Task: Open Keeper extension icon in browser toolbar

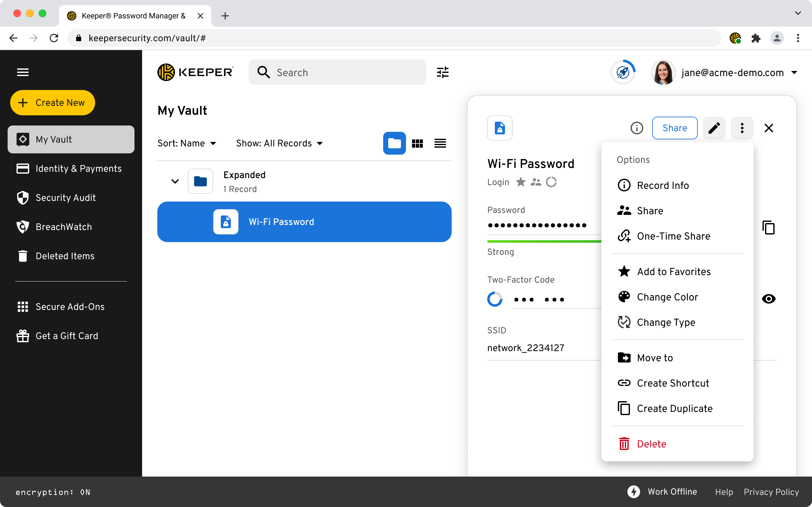Action: point(735,38)
